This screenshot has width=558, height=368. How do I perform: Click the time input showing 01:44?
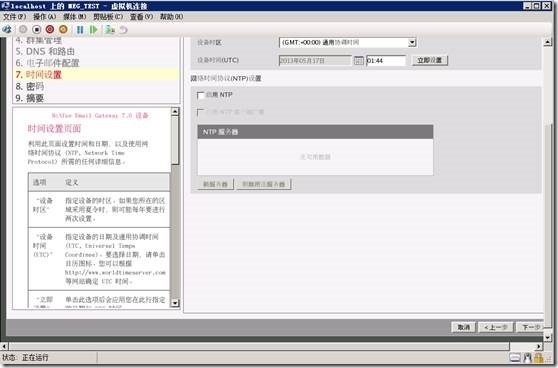[386, 61]
